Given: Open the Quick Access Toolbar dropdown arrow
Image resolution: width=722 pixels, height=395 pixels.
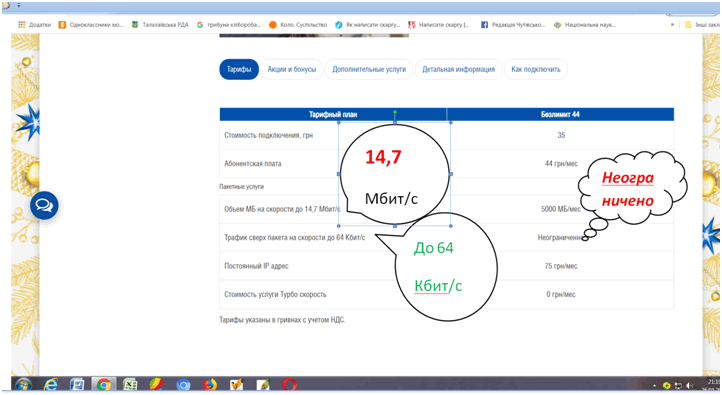Looking at the screenshot, I should [19, 6].
